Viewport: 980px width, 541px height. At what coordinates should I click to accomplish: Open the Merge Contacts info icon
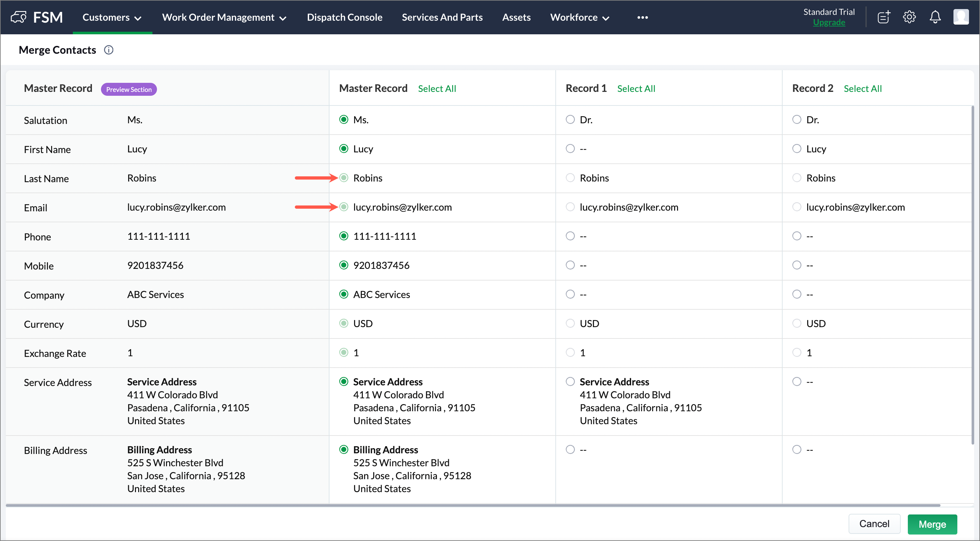[108, 50]
